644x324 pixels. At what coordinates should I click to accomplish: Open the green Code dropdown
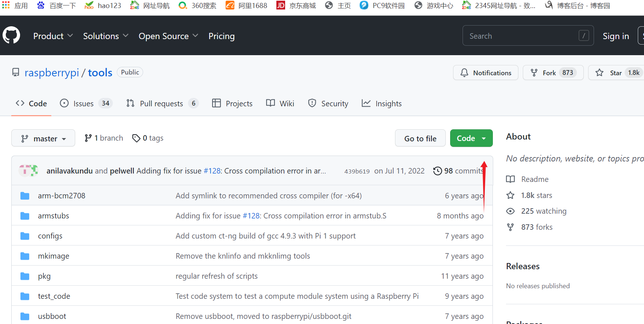[471, 138]
